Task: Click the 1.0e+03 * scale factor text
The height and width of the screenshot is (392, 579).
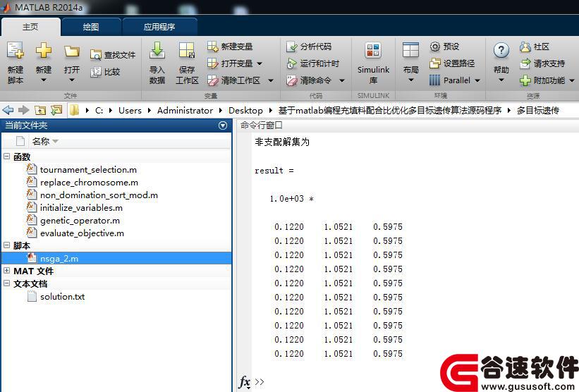Action: coord(292,199)
